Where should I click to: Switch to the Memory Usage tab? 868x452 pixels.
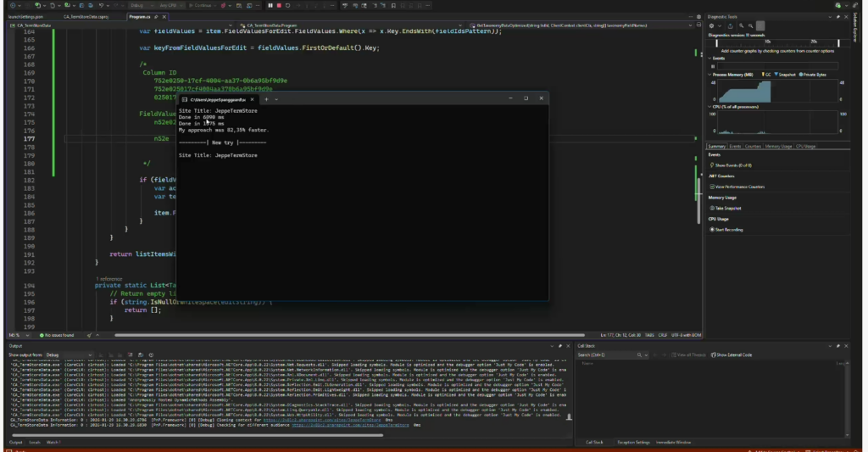(778, 147)
